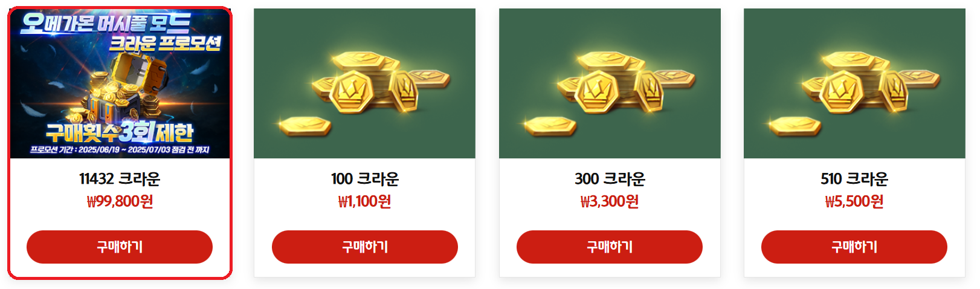This screenshot has height=289, width=980.
Task: Click the 오메가몬 머시풀 모드 banner headline
Action: (105, 23)
